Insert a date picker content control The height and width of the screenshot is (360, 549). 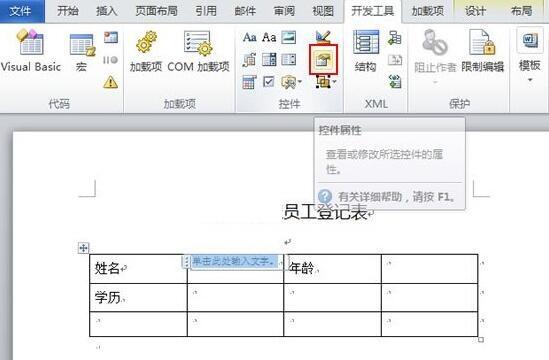click(x=249, y=82)
